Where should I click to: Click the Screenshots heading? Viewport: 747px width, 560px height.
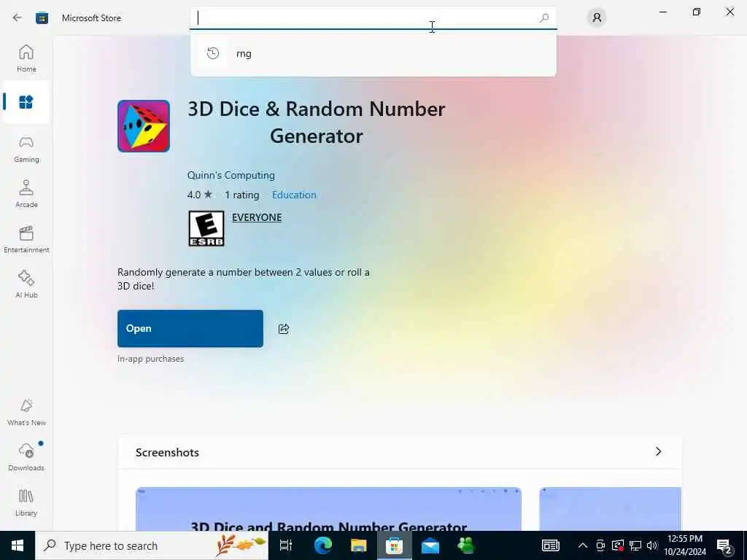coord(167,452)
